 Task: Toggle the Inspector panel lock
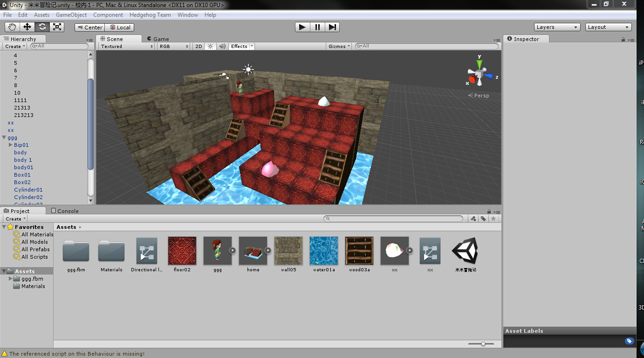[x=623, y=40]
